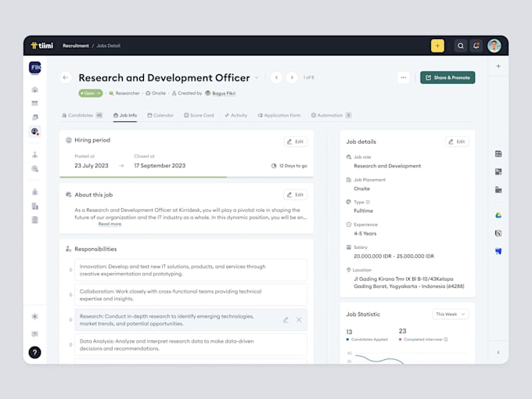Screen dimensions: 532x399
Task: Switch to the Automation tab
Action: [331, 115]
